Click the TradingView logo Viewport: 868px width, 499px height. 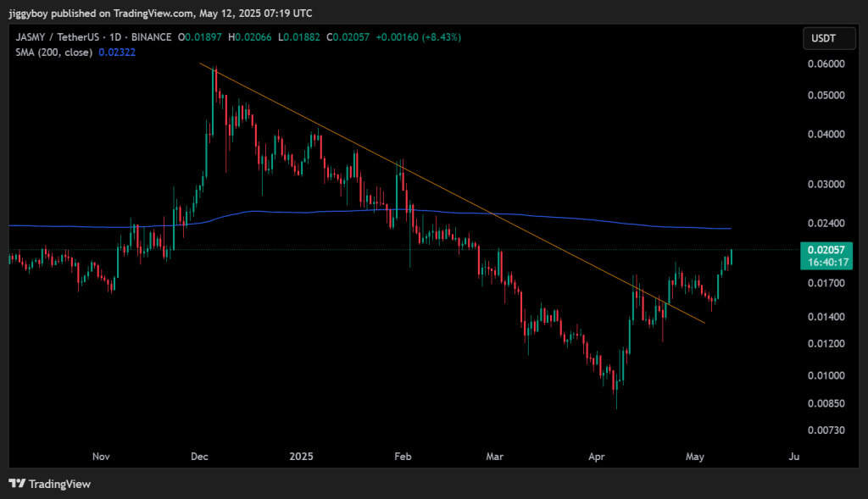point(50,484)
